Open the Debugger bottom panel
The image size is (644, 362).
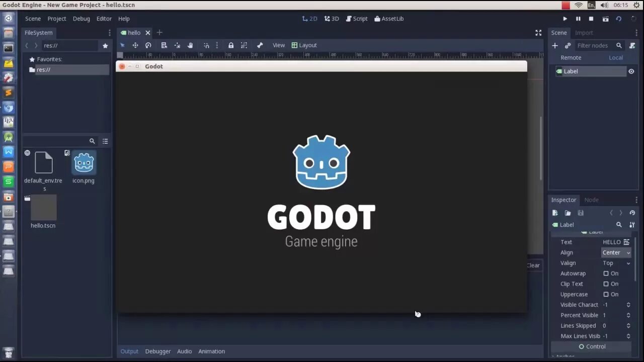coord(158,351)
